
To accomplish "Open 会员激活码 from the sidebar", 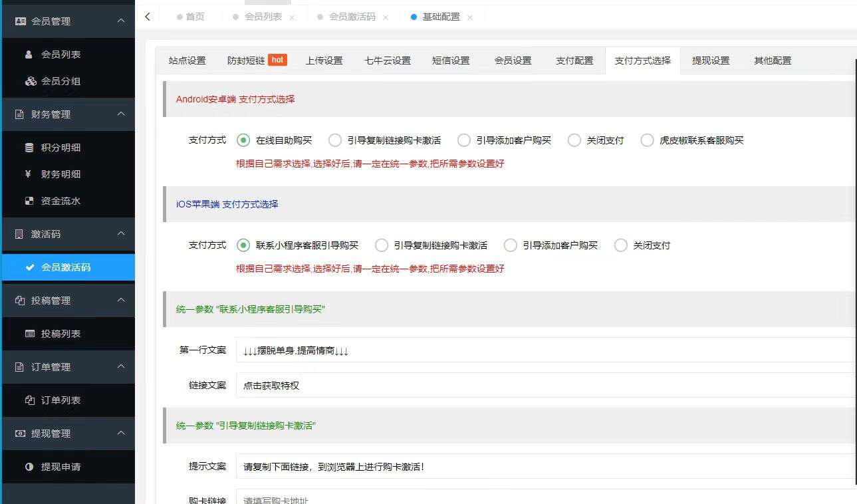I will point(29,267).
